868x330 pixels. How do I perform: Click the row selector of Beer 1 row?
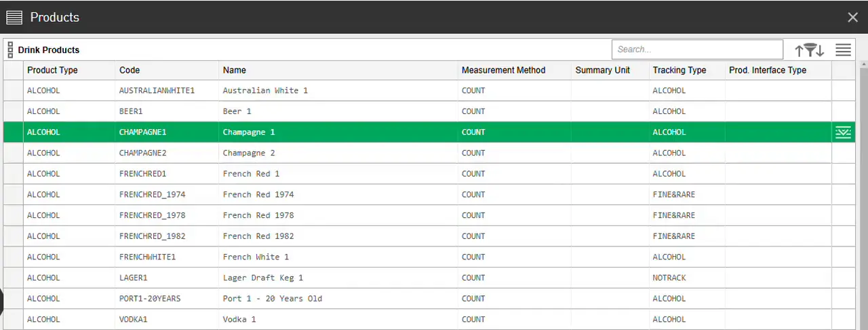(14, 111)
